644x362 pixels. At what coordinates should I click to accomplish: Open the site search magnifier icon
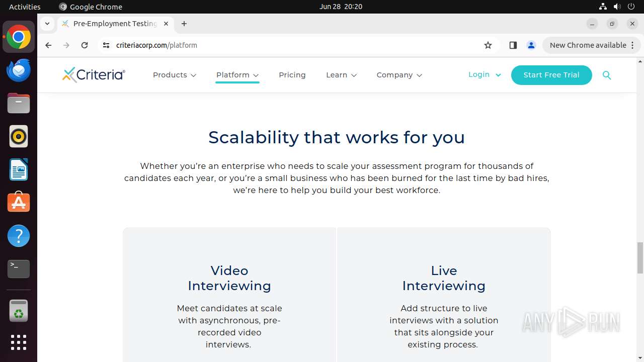click(x=607, y=75)
